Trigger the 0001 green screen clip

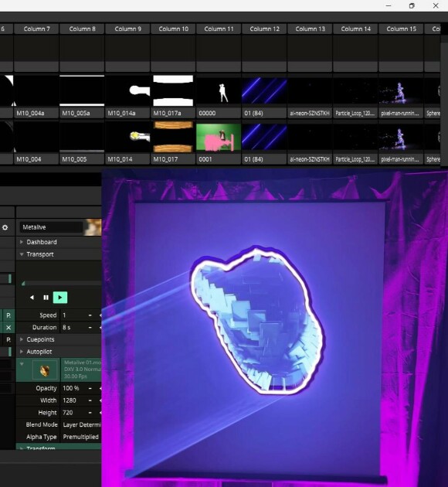point(219,137)
